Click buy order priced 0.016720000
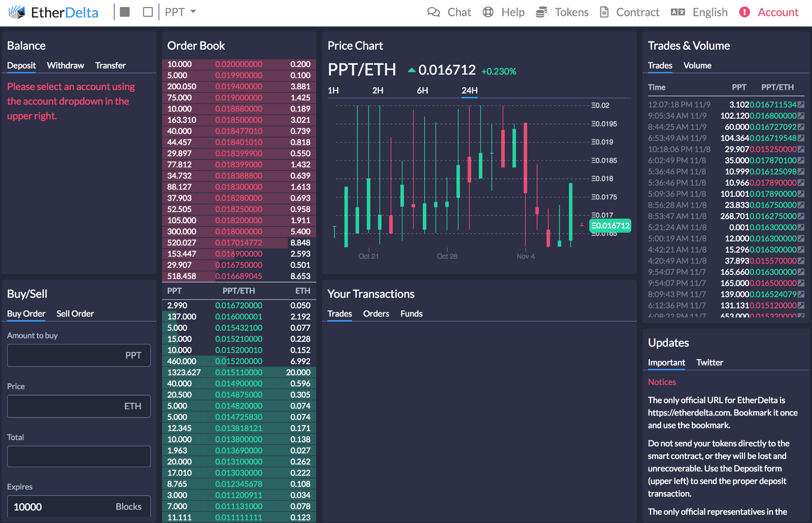Screen dimensions: 812x523 239,305
